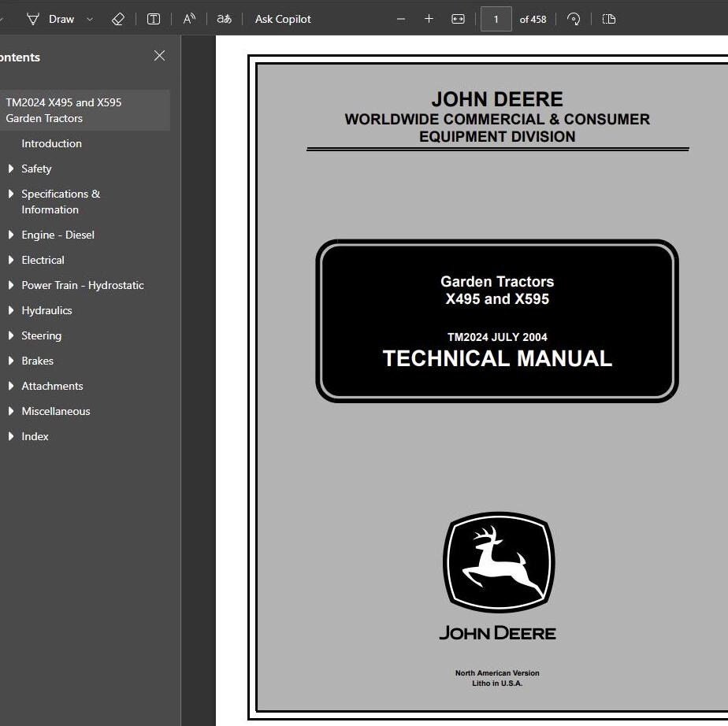The image size is (728, 726).
Task: Close the Contents panel
Action: point(159,56)
